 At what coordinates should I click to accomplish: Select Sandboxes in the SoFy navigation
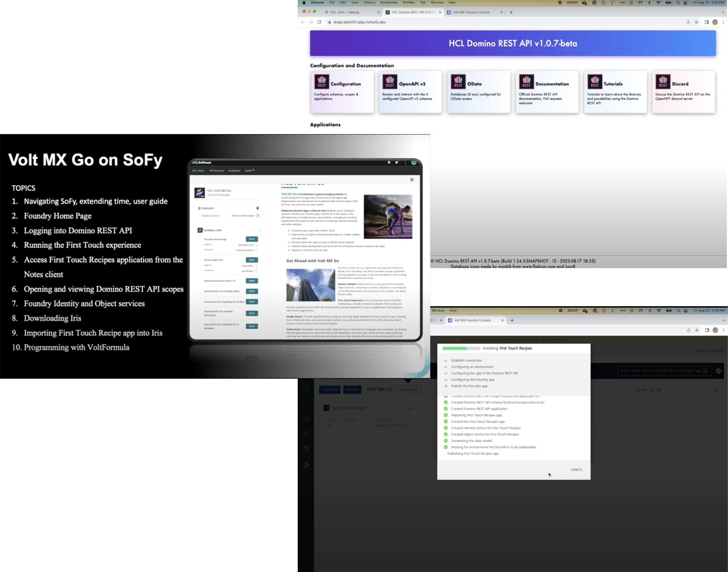pos(234,171)
